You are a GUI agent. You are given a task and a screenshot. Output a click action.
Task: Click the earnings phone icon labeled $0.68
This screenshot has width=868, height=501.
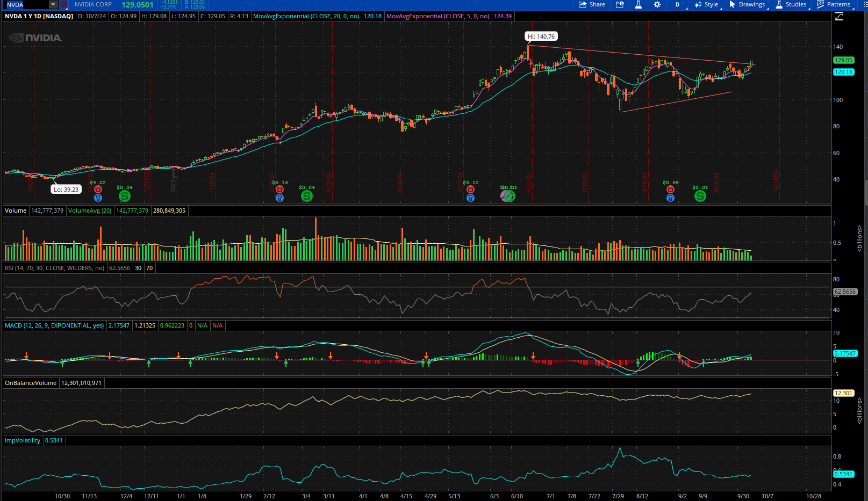pyautogui.click(x=670, y=189)
